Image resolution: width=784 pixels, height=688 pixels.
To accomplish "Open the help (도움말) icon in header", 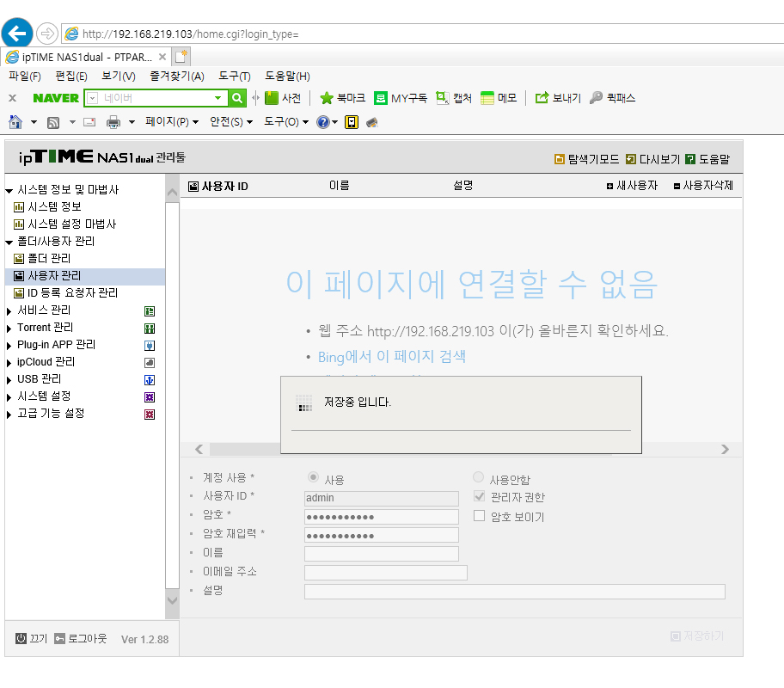I will pyautogui.click(x=690, y=159).
